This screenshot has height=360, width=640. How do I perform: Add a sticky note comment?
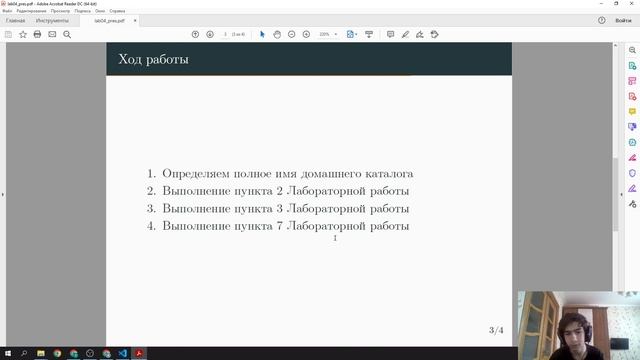click(x=390, y=34)
